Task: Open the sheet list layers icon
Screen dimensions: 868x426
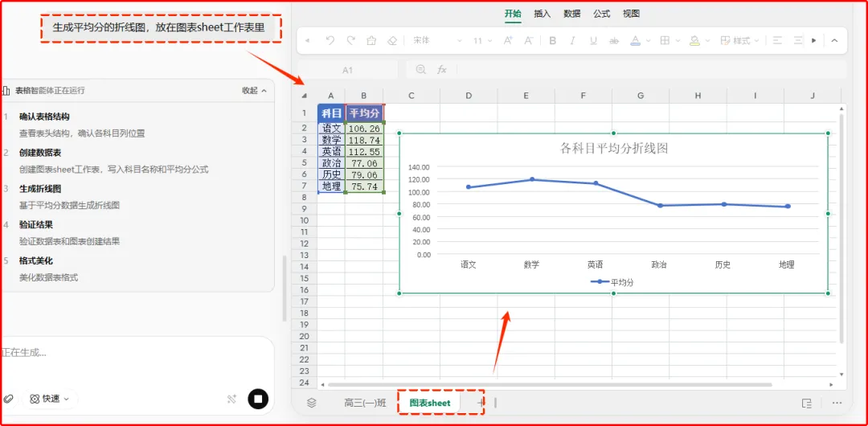Action: pyautogui.click(x=312, y=403)
